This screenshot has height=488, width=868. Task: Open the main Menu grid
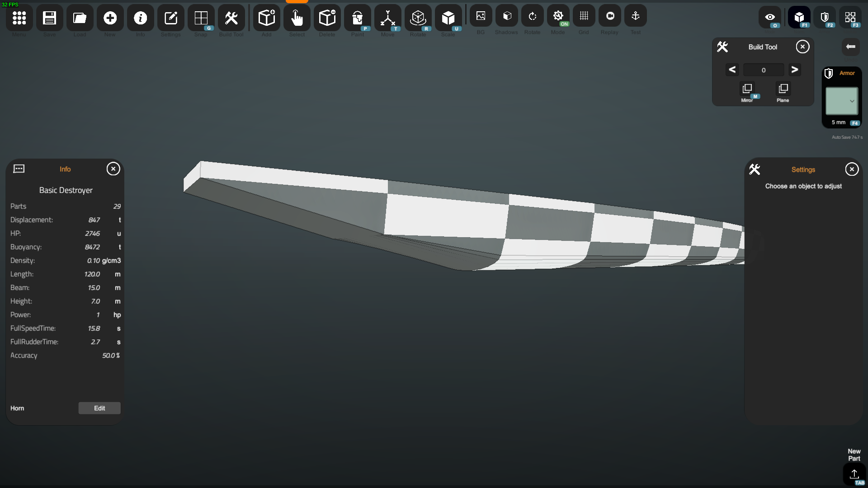click(x=19, y=18)
